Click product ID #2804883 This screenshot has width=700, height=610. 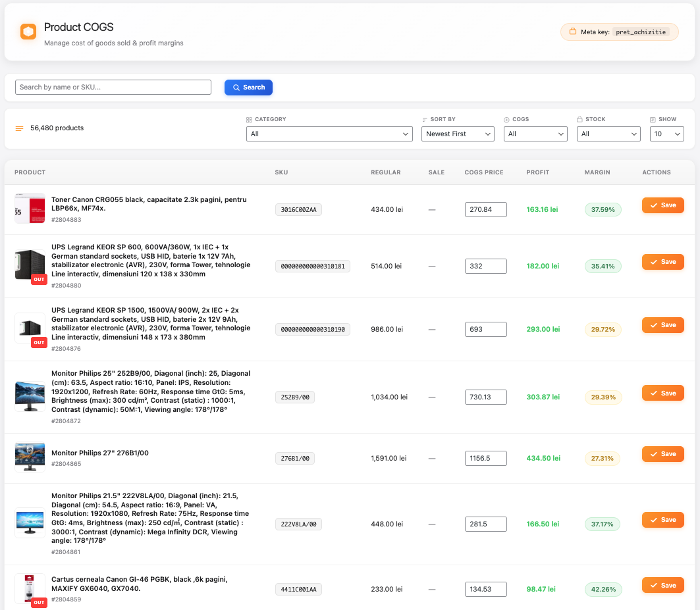coord(66,220)
